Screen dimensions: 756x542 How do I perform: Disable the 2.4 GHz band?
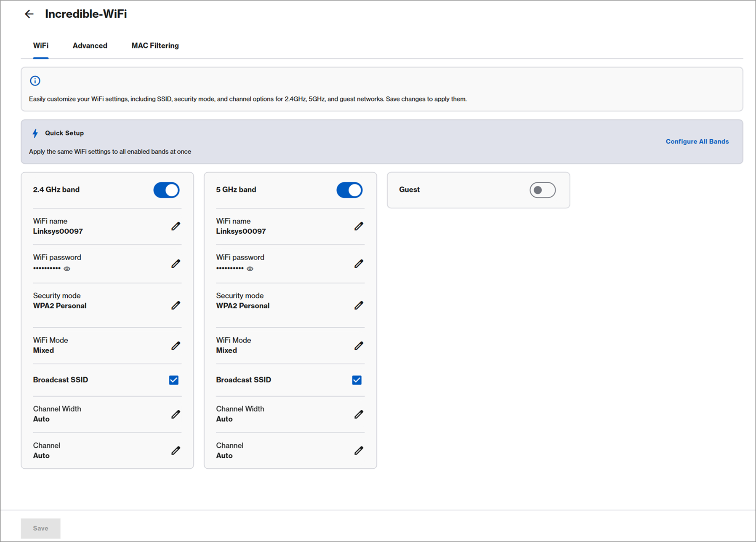[x=166, y=190]
